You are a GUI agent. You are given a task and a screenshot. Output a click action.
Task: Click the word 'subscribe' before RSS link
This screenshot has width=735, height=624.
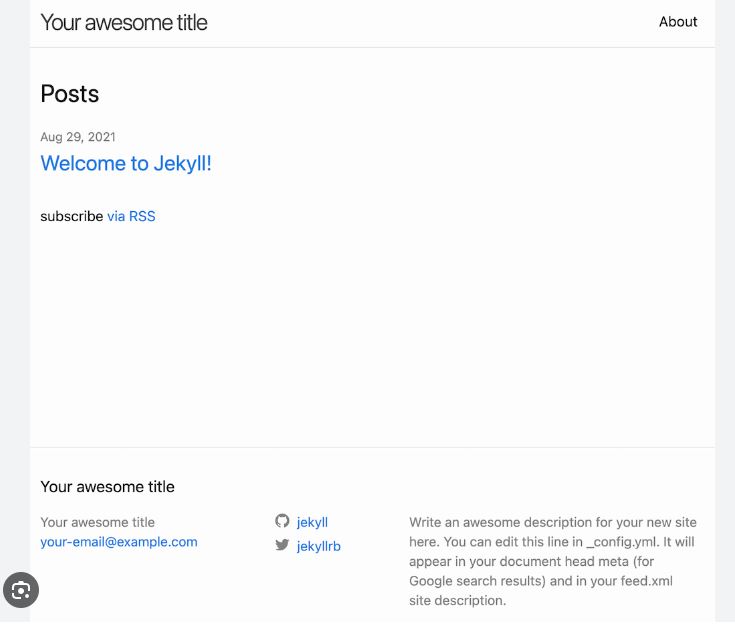coord(72,216)
